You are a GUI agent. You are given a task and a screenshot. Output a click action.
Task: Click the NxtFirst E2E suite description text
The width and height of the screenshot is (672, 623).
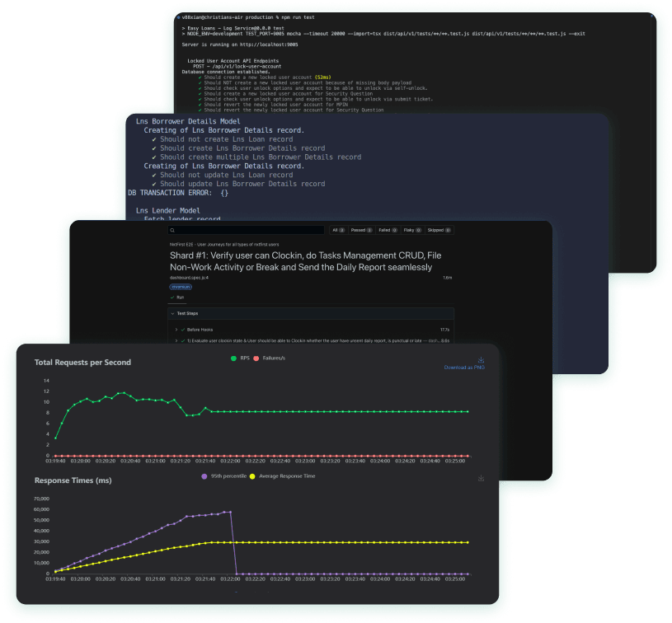pos(224,244)
